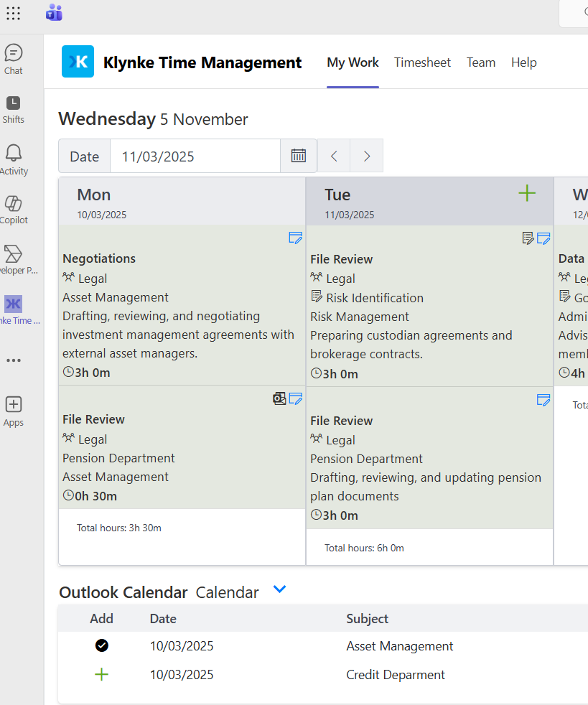Open the Shifts app icon

14,105
